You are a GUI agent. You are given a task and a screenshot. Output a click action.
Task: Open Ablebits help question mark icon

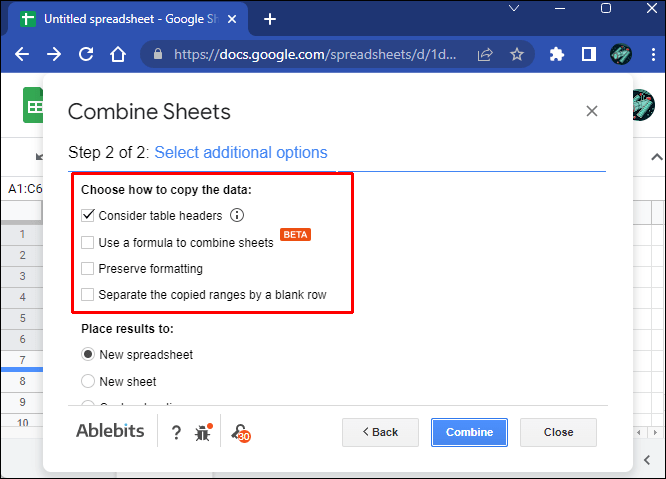click(x=176, y=432)
